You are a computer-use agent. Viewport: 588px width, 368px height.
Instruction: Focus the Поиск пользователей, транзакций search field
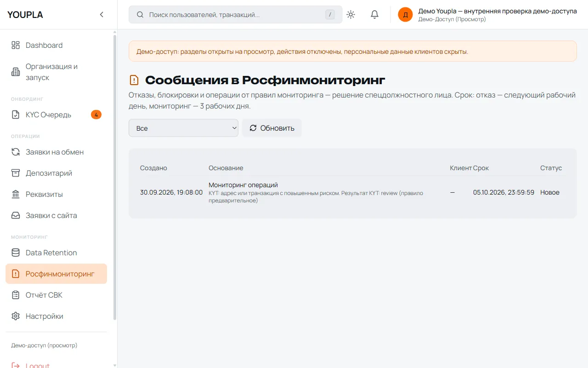click(235, 15)
